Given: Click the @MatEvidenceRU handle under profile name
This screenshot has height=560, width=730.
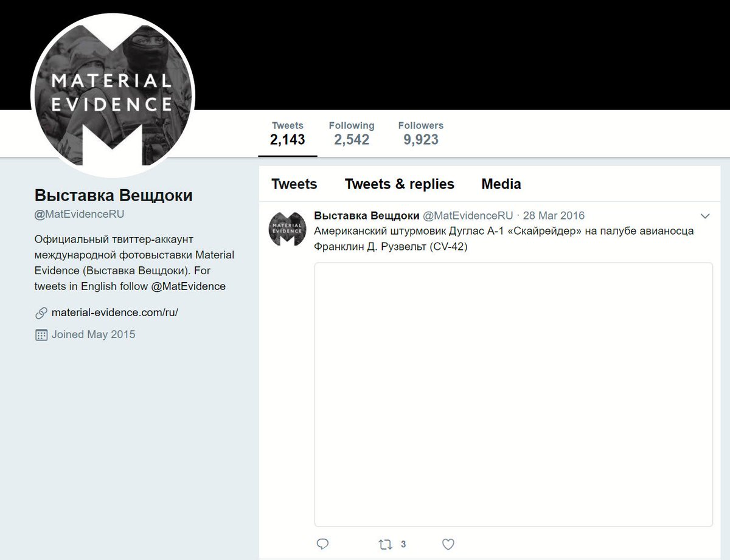Looking at the screenshot, I should (x=80, y=214).
